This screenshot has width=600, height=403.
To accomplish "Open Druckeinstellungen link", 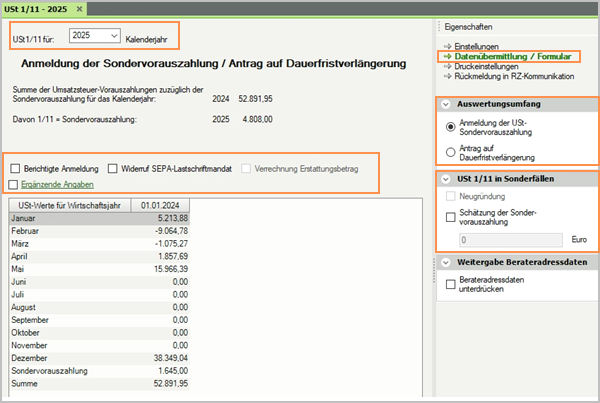I will pyautogui.click(x=486, y=66).
